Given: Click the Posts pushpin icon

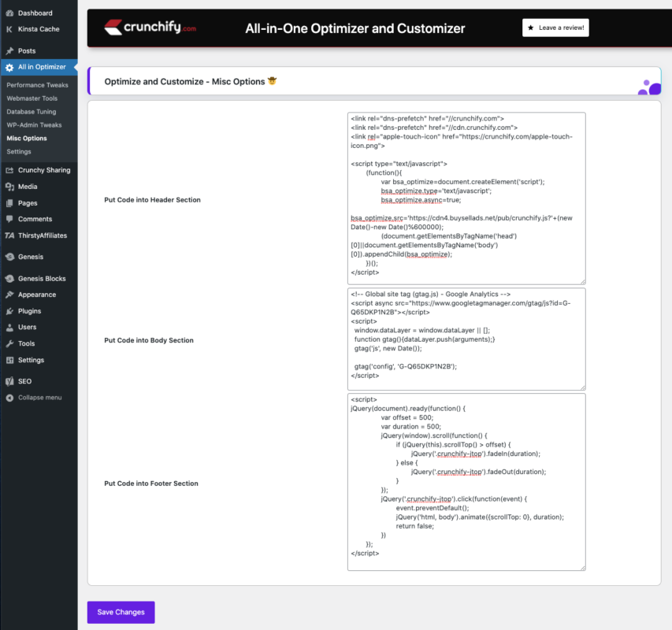Looking at the screenshot, I should click(9, 51).
